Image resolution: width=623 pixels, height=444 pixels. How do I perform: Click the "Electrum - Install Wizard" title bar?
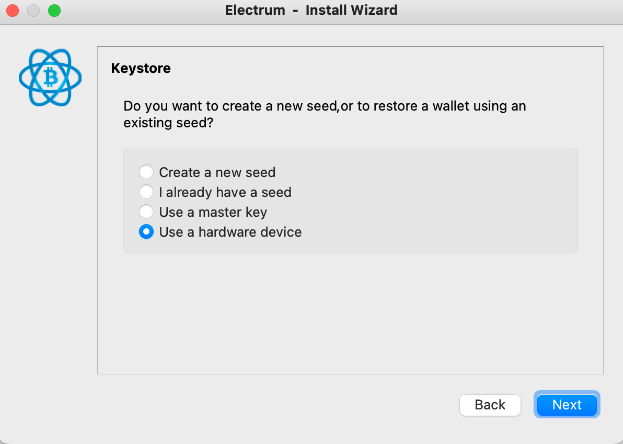(311, 11)
